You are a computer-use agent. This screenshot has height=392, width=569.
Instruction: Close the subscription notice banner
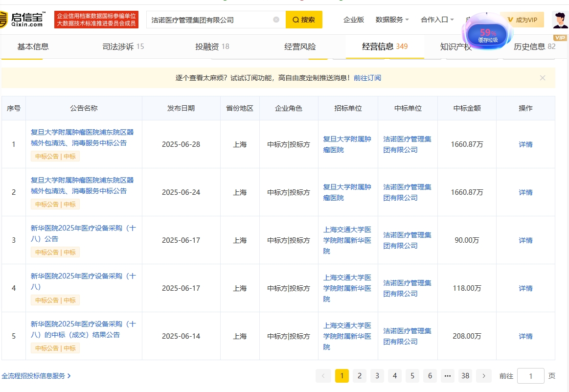(543, 78)
